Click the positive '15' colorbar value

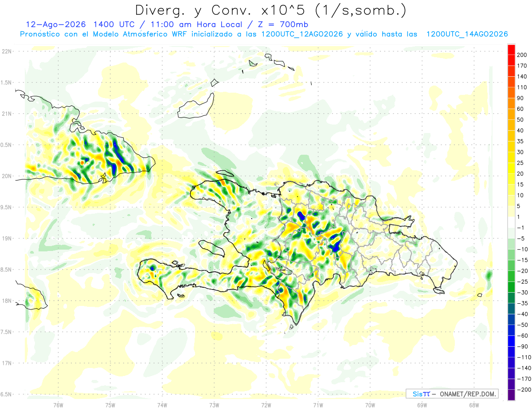click(521, 184)
